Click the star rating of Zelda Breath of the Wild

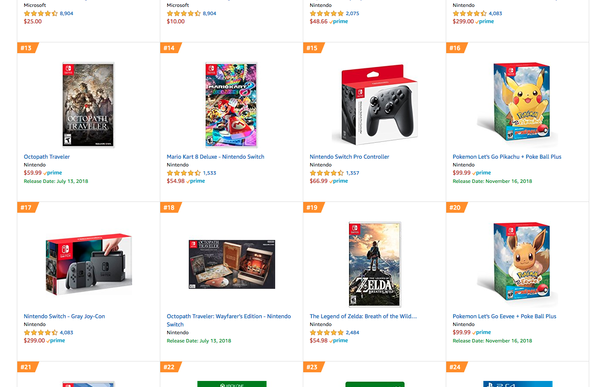(326, 333)
